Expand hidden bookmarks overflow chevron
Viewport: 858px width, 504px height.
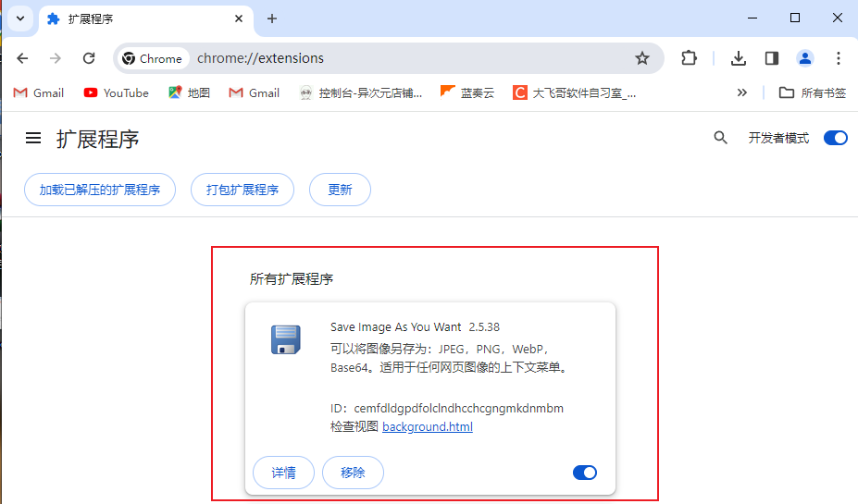[741, 92]
